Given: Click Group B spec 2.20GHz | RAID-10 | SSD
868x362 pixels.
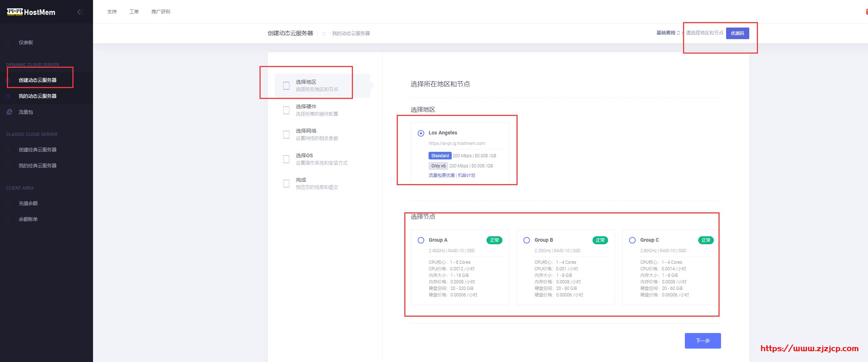Looking at the screenshot, I should 557,251.
